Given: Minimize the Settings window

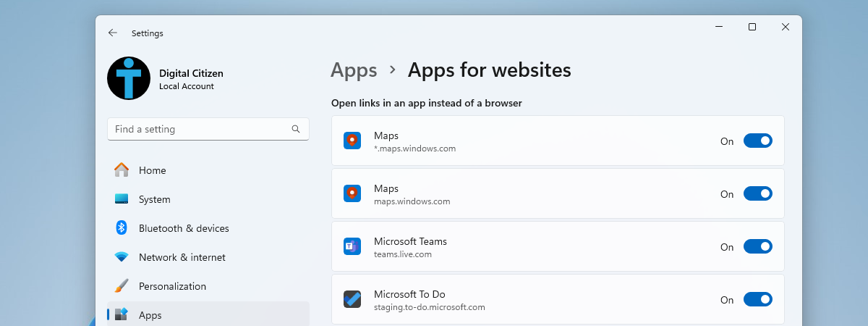Looking at the screenshot, I should (719, 27).
